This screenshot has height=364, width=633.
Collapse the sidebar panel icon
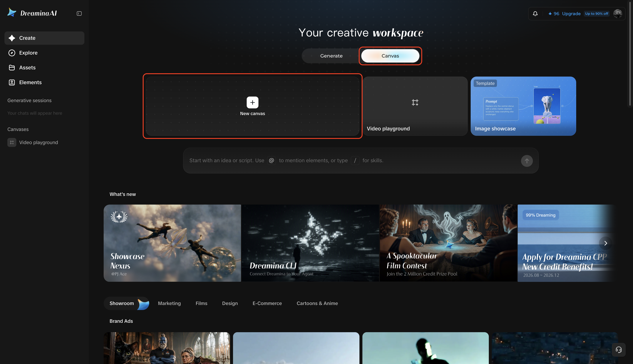79,14
